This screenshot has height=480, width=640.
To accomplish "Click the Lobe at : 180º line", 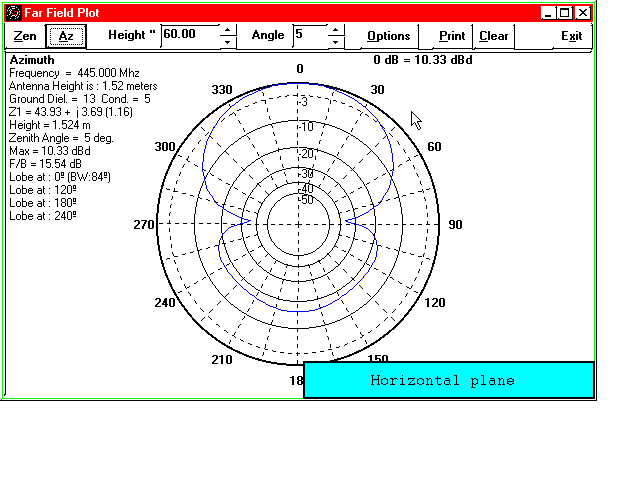I will coord(43,203).
